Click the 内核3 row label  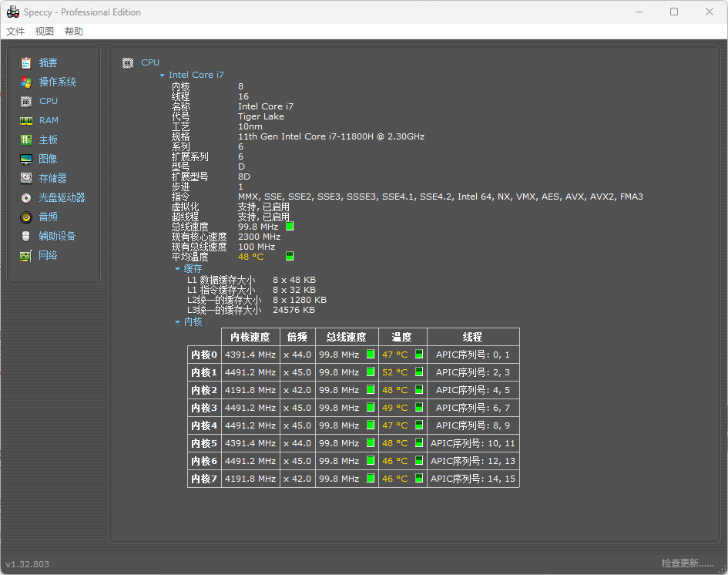click(204, 408)
